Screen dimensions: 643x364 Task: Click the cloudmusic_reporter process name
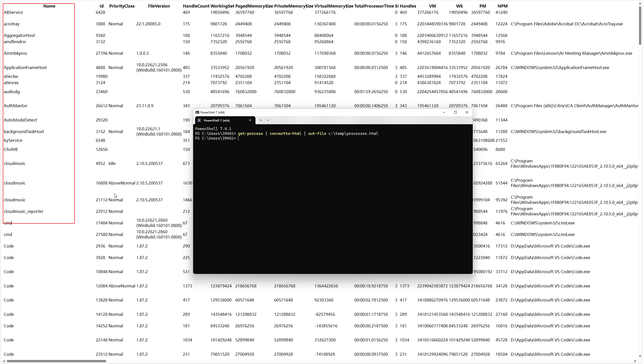pyautogui.click(x=23, y=211)
